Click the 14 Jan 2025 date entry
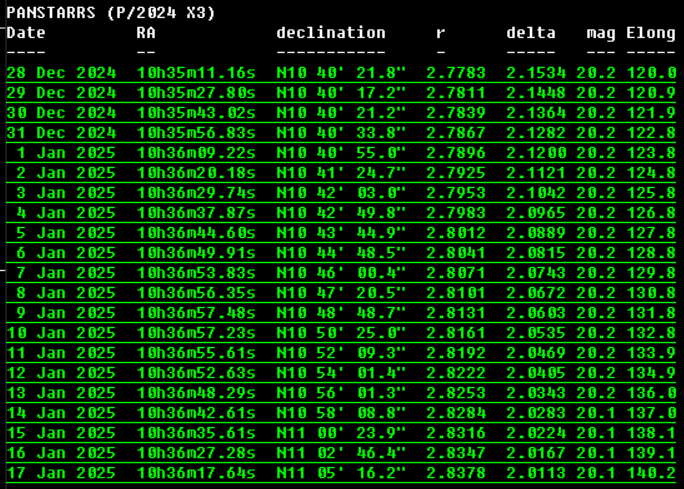 tap(61, 413)
